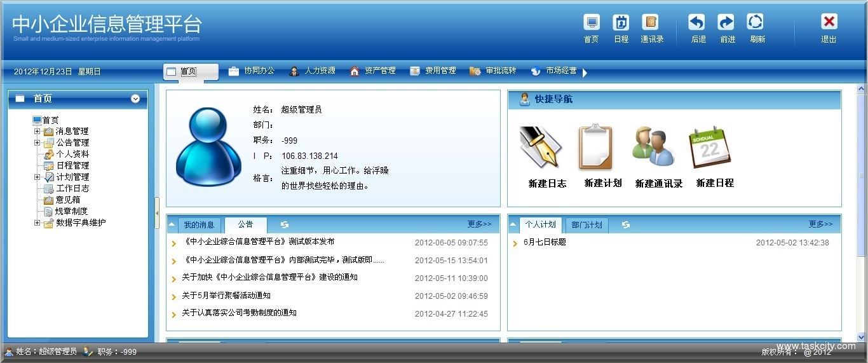
Task: Click the 个人资料 tree icon
Action: pos(48,154)
